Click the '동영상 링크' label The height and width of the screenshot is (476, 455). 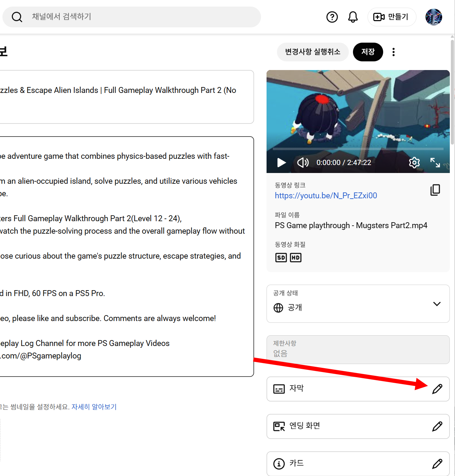tap(290, 185)
